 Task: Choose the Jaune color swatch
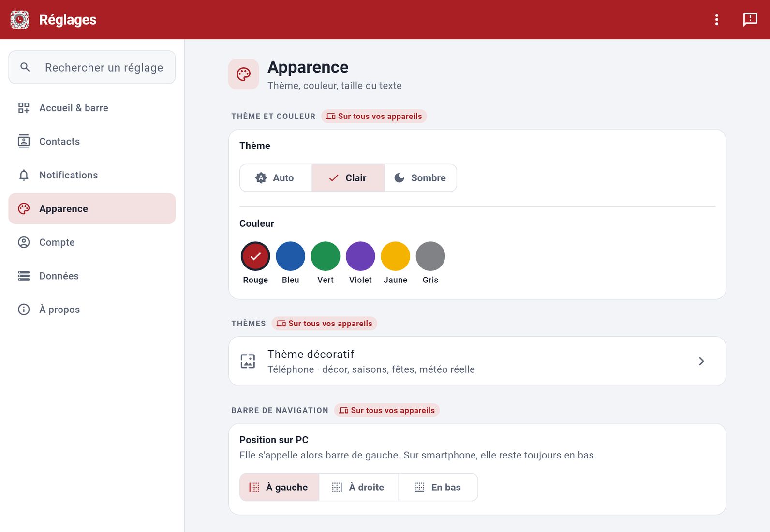click(396, 256)
